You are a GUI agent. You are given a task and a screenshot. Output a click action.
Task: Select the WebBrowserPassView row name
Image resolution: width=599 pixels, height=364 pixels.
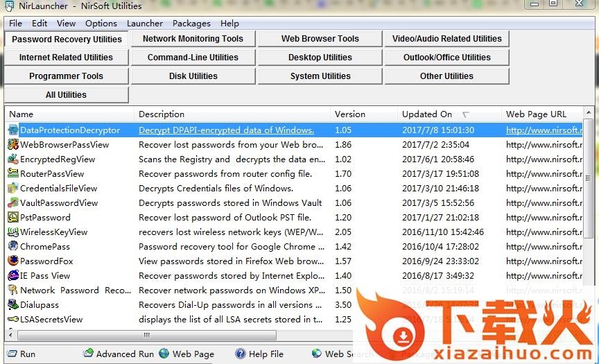coord(64,145)
